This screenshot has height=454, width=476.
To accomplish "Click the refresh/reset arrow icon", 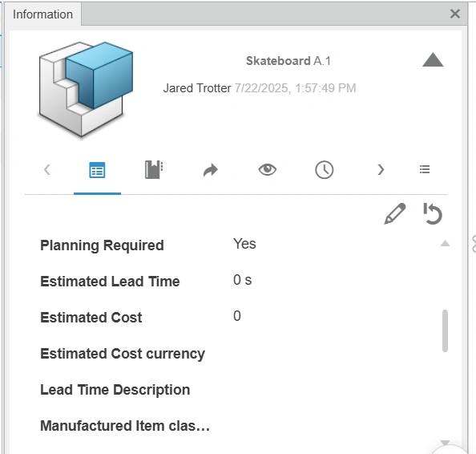I will tap(433, 213).
